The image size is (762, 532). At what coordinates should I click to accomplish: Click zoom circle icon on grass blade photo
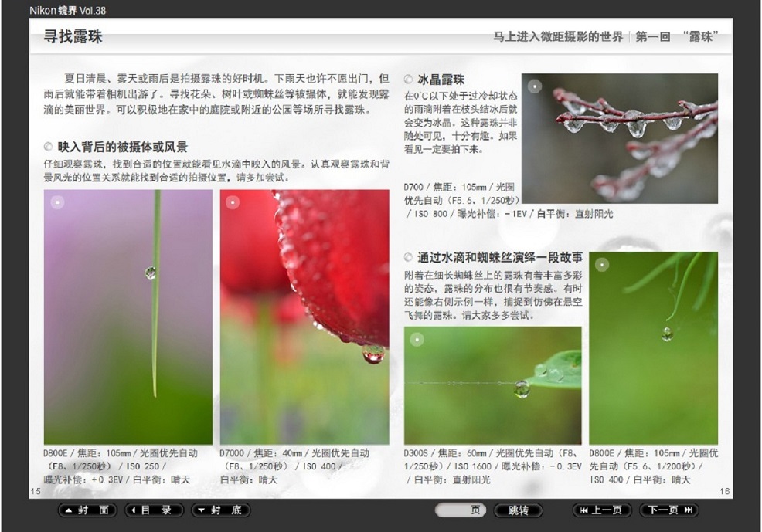56,202
